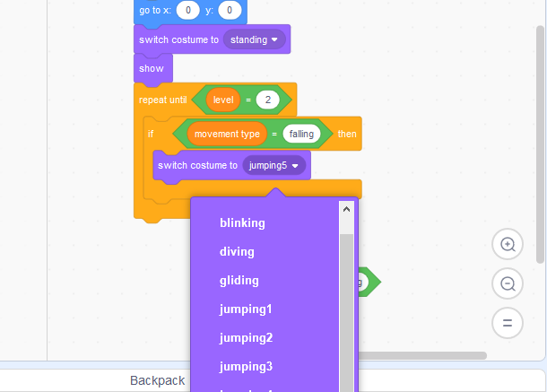547x392 pixels.
Task: Click the y value field in 'go to' block
Action: pyautogui.click(x=230, y=10)
